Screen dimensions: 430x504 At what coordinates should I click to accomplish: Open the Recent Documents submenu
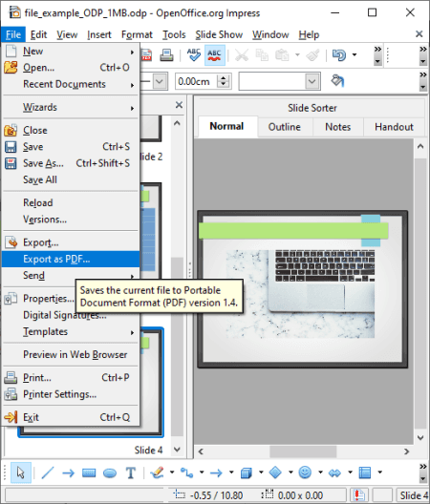click(x=71, y=84)
